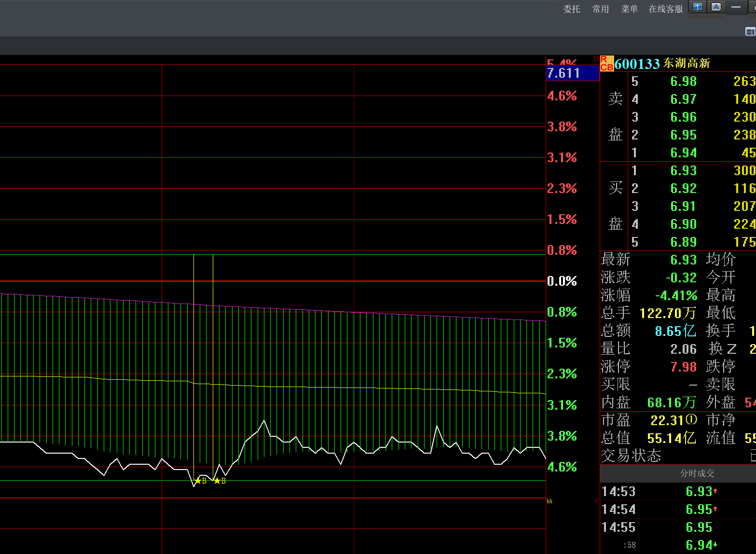Open the 常用 menu
The image size is (756, 554).
601,9
